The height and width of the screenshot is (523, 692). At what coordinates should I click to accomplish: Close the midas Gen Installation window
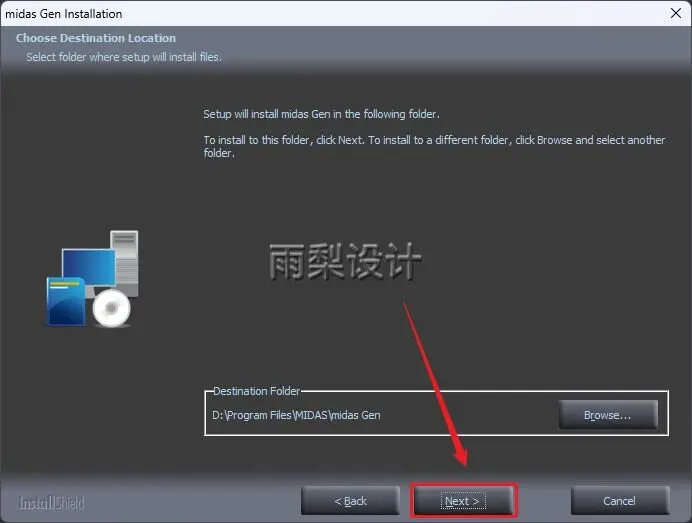point(676,13)
